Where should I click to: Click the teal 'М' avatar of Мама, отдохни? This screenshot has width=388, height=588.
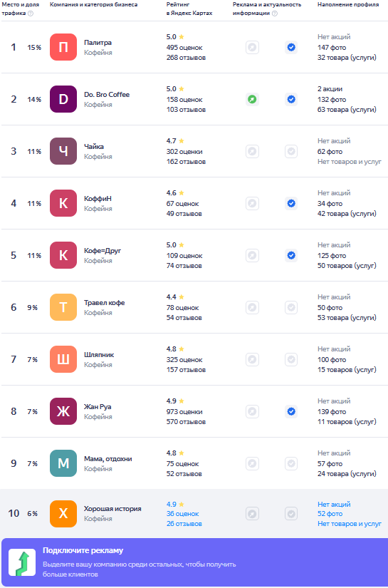[63, 463]
